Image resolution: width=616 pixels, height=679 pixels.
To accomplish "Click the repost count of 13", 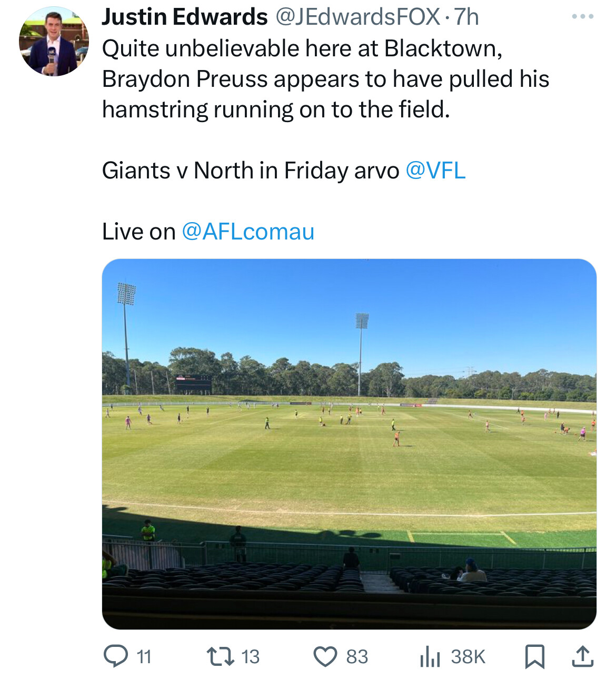I will 250,657.
